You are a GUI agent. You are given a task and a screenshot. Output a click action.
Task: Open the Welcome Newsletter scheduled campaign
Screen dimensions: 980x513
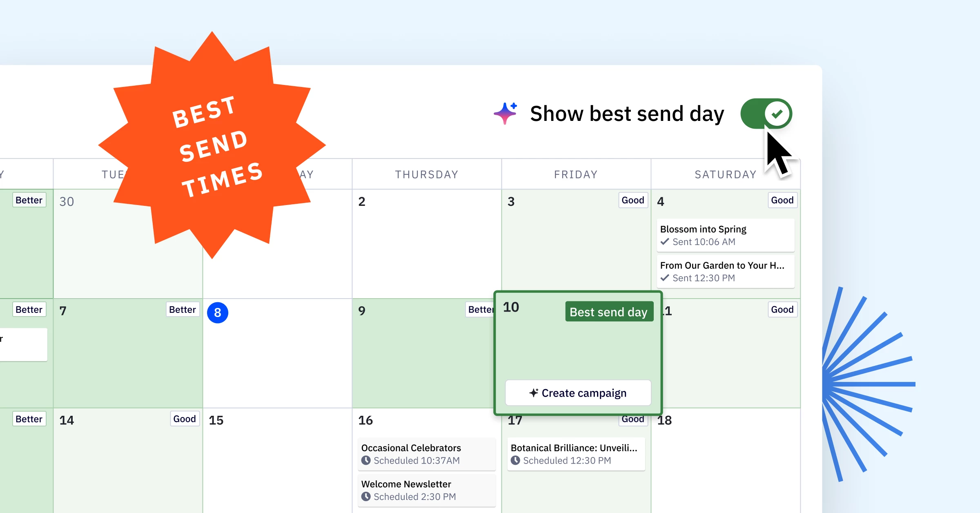click(x=426, y=490)
